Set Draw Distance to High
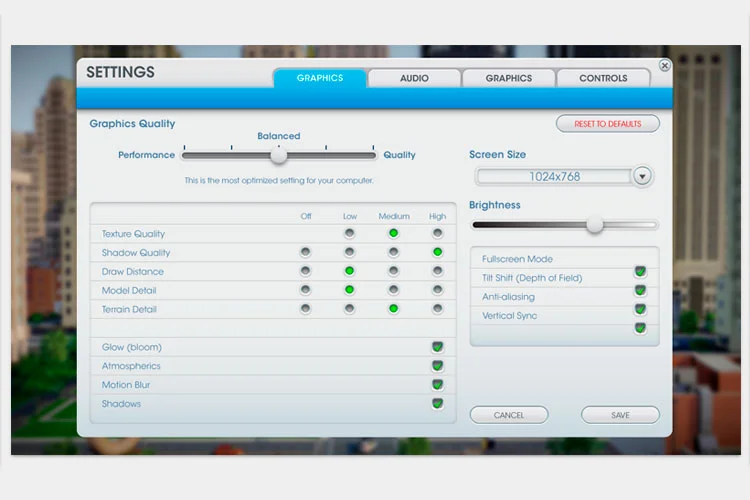Image resolution: width=750 pixels, height=500 pixels. pyautogui.click(x=437, y=271)
